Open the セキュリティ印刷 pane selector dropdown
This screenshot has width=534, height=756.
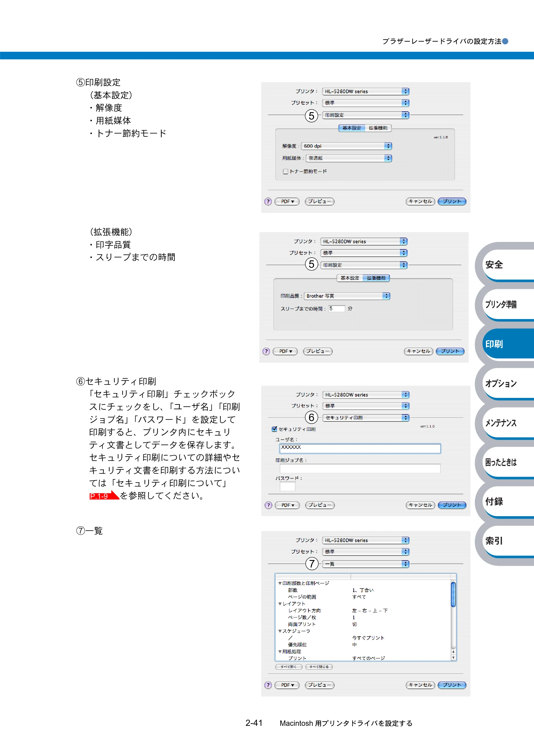[366, 417]
